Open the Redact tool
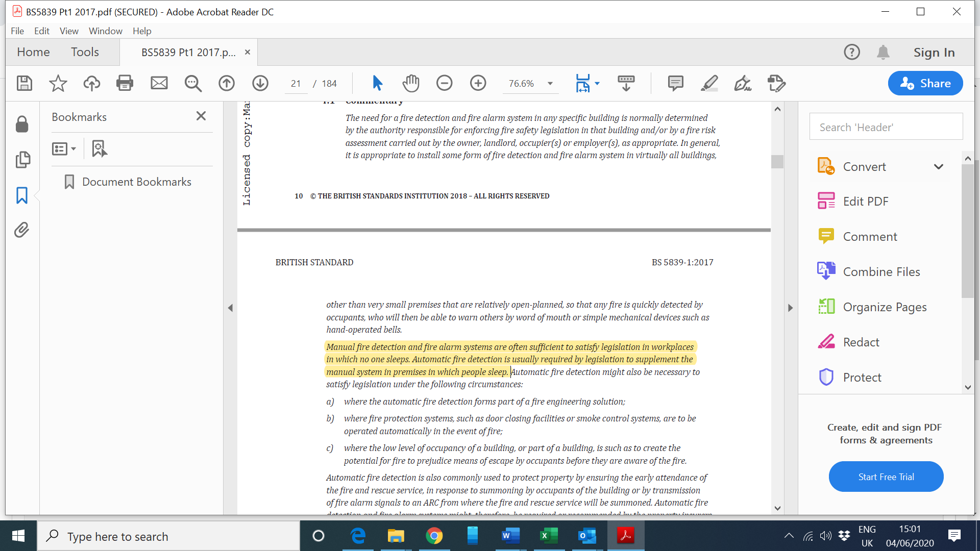 [x=861, y=342]
